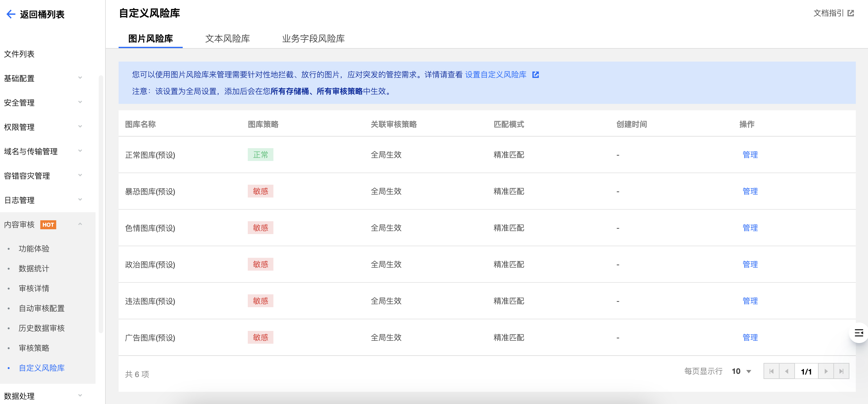The width and height of the screenshot is (868, 404).
Task: Click the floating menu collapse icon
Action: pyautogui.click(x=859, y=333)
